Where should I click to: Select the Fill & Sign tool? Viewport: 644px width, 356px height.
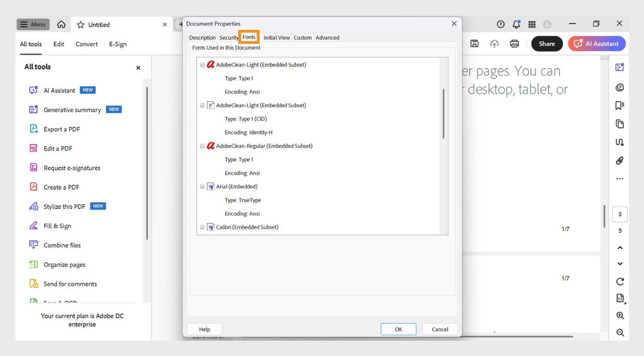tap(57, 225)
